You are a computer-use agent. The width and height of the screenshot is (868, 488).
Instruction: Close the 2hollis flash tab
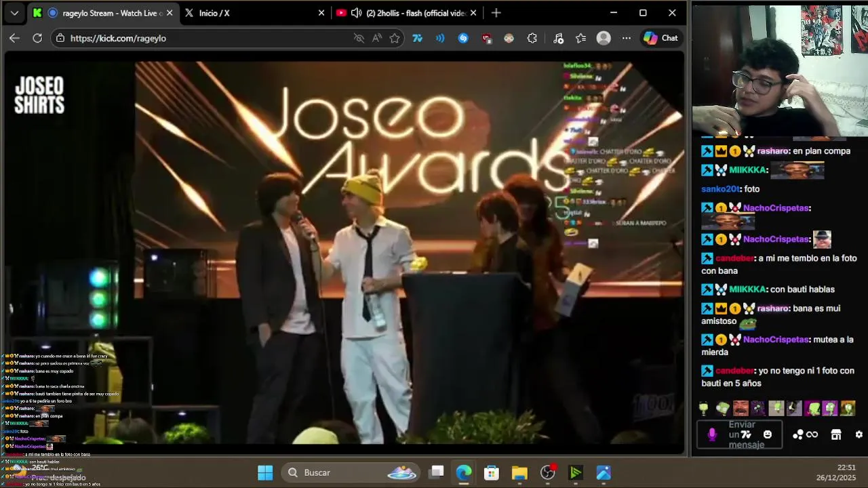(x=473, y=13)
